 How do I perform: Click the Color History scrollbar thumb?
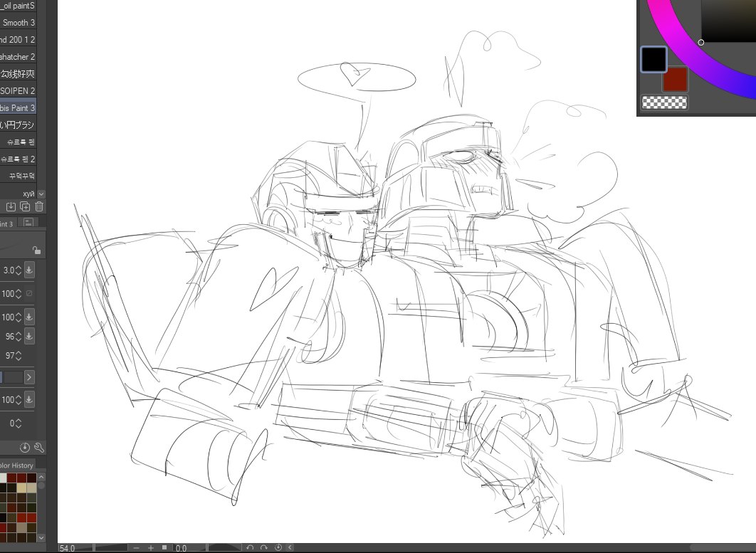pos(41,485)
